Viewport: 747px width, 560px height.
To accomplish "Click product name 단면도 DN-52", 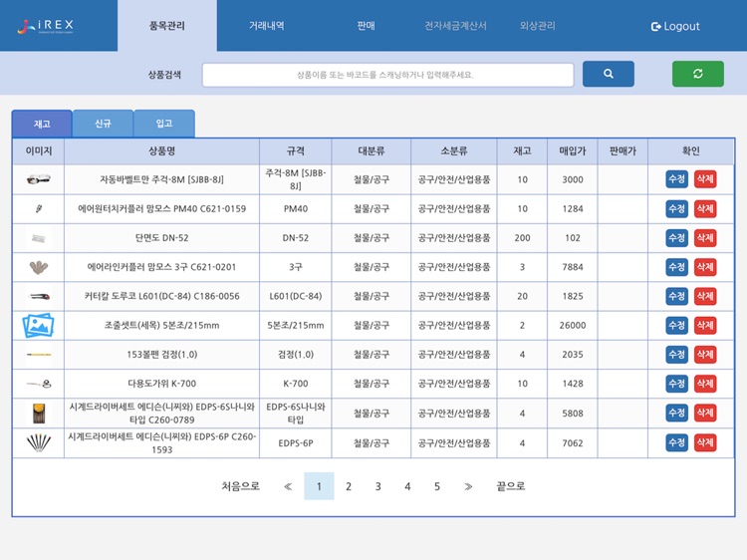I will click(x=162, y=238).
